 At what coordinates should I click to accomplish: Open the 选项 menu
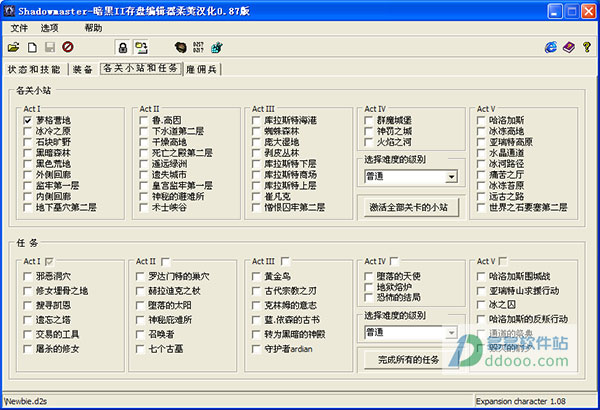[49, 28]
